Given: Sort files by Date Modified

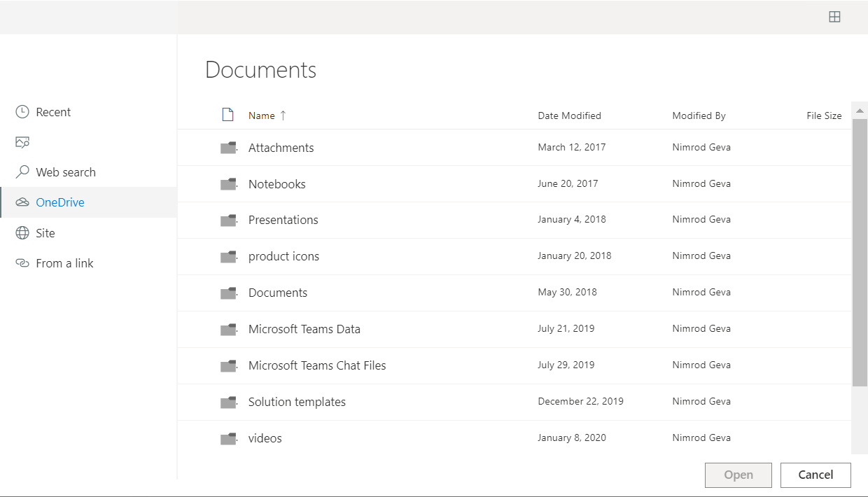Looking at the screenshot, I should coord(569,115).
